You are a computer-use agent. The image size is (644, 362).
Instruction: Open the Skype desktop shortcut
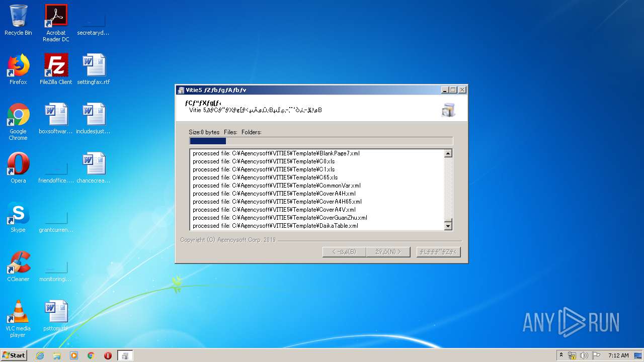tap(18, 217)
